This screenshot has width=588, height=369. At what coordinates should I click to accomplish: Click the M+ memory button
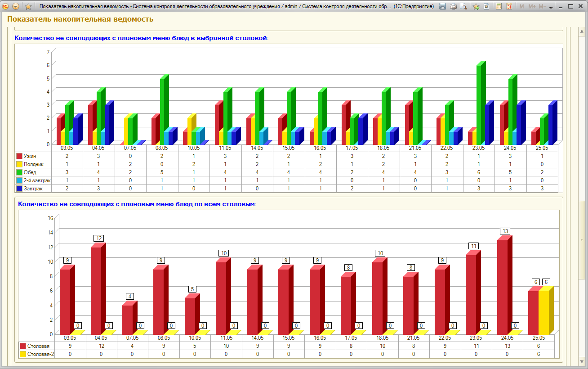coord(532,6)
